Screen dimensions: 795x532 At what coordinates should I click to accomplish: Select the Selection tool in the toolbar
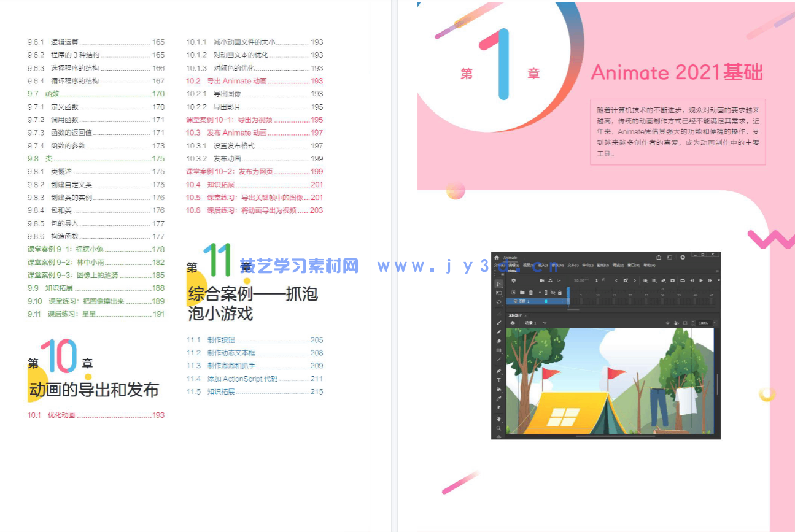click(x=498, y=285)
